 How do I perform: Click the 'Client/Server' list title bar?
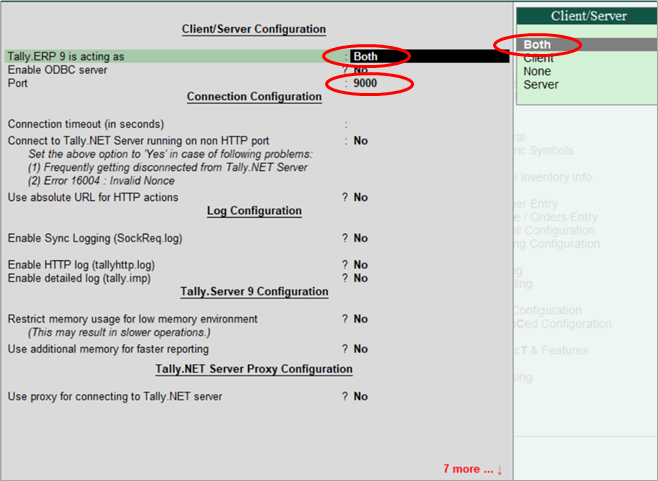(x=587, y=16)
